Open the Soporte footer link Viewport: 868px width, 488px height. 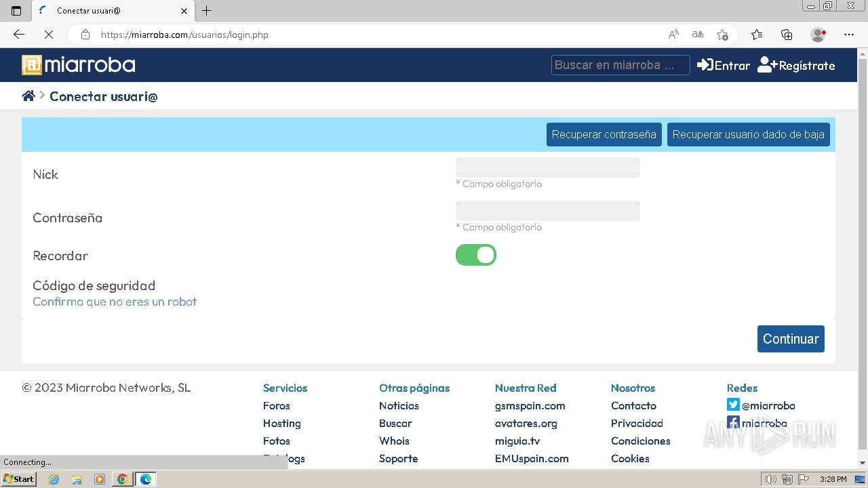coord(399,458)
